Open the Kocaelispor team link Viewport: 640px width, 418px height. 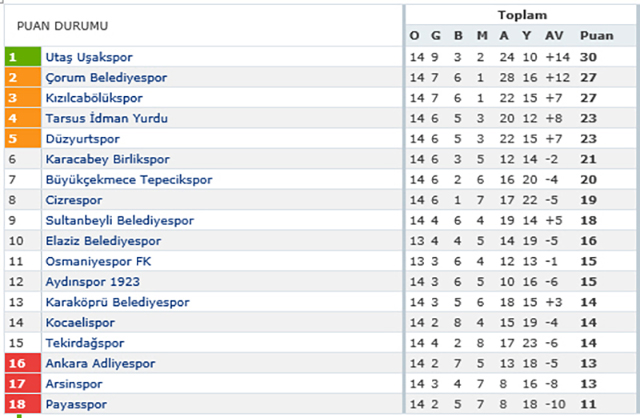point(80,322)
